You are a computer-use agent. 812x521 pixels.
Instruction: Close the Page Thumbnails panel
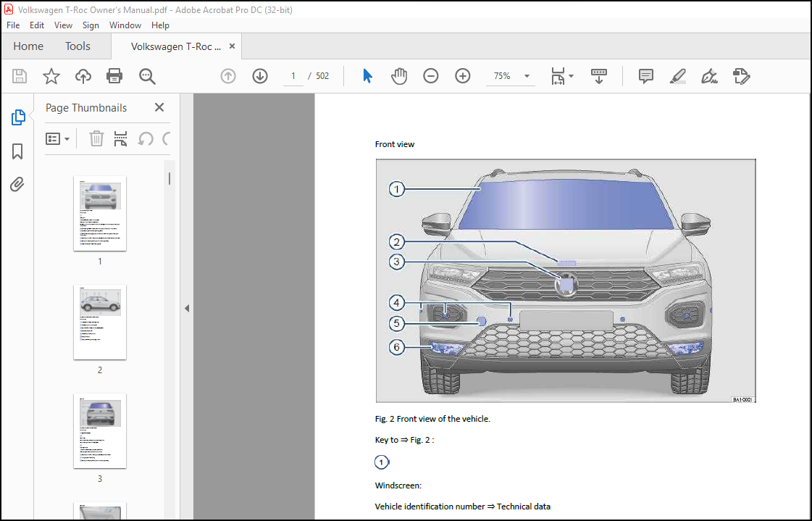159,107
